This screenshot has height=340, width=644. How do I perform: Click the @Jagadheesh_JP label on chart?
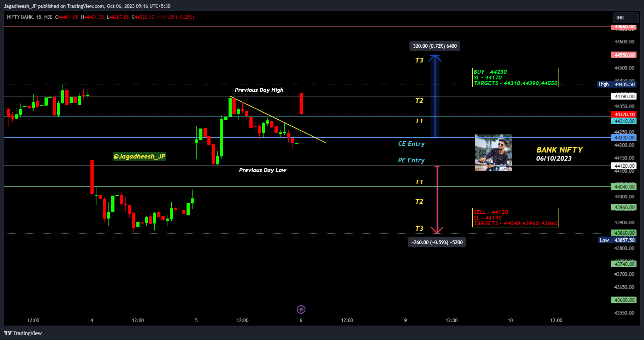tap(139, 156)
